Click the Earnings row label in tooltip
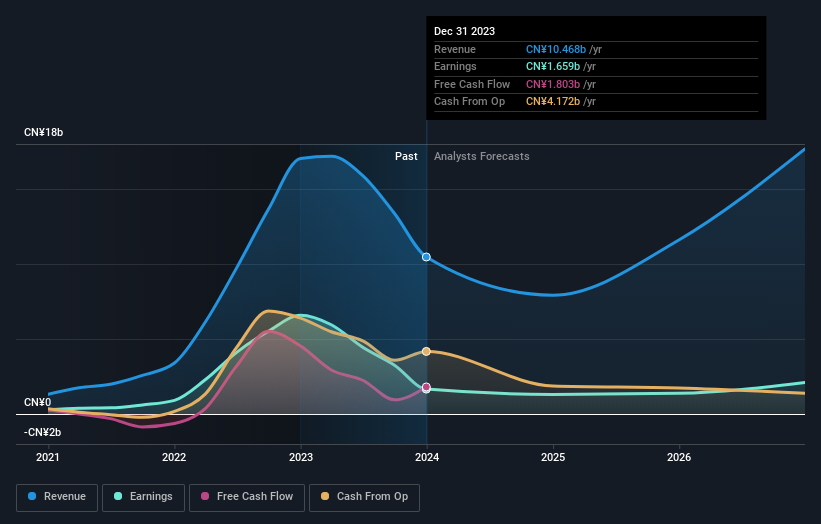 tap(455, 66)
